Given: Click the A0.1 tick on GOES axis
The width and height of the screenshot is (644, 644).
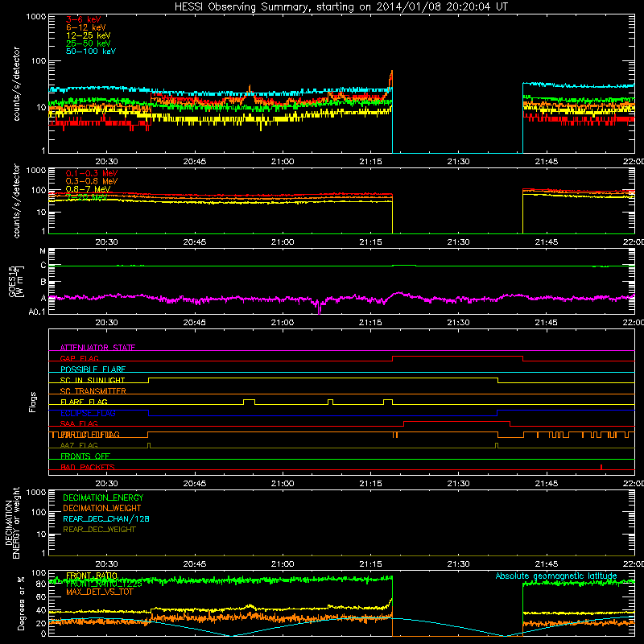Looking at the screenshot, I should 37,312.
